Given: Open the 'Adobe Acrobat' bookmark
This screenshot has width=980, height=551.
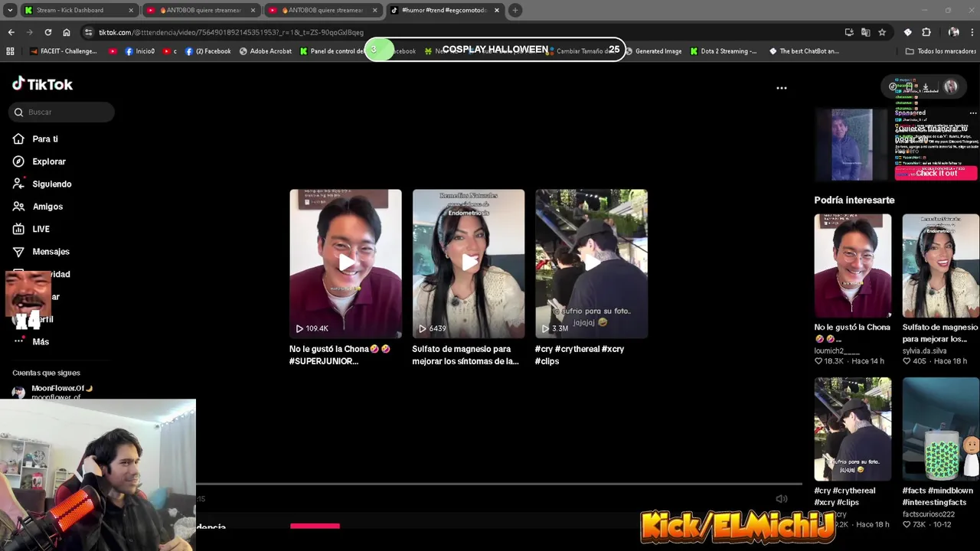Looking at the screenshot, I should tap(265, 51).
